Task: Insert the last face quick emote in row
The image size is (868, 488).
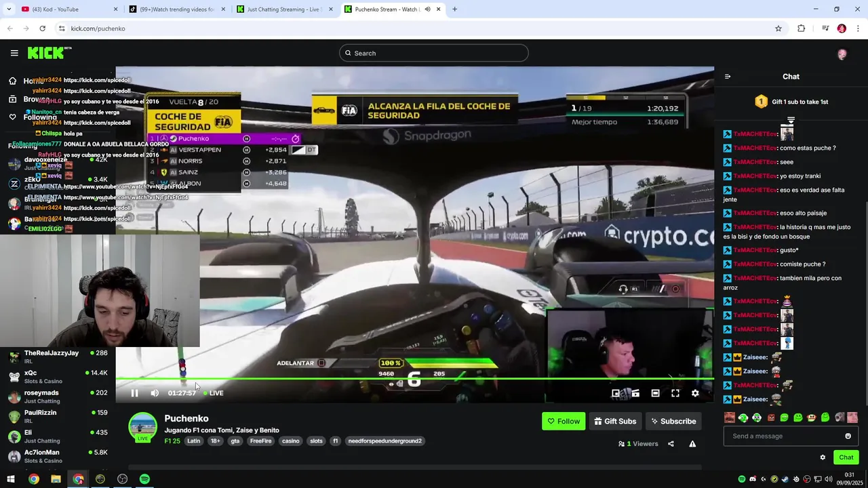Action: (852, 418)
